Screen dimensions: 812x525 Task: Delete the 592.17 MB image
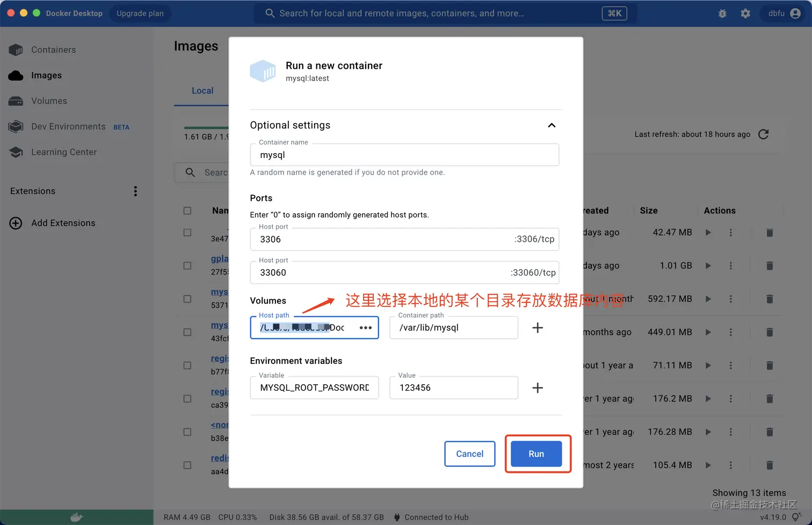click(770, 299)
